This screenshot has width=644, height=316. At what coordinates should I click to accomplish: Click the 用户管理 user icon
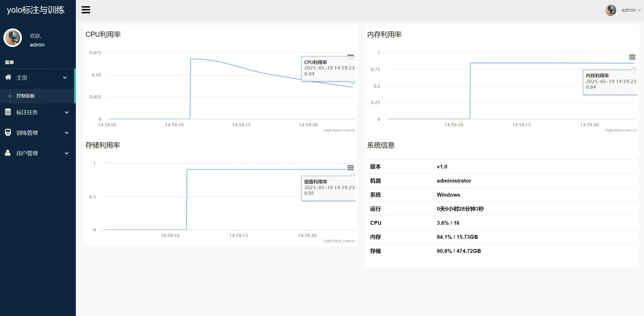tap(8, 153)
